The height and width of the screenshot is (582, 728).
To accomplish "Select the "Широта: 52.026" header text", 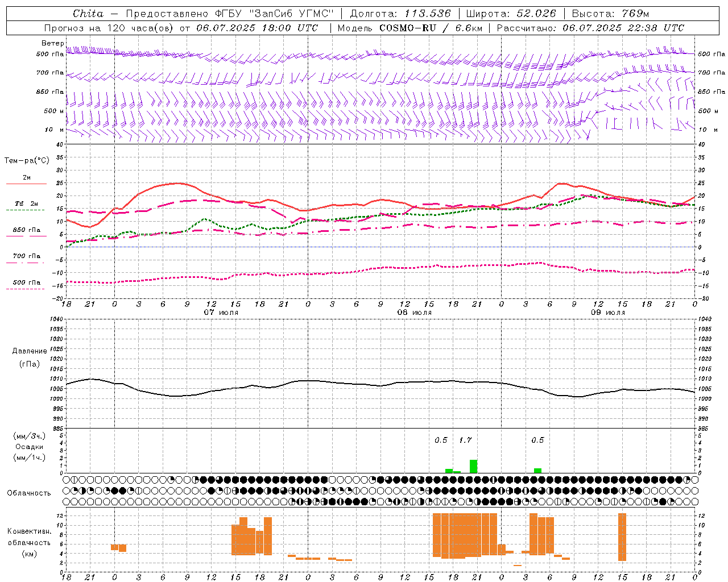I will click(x=511, y=14).
